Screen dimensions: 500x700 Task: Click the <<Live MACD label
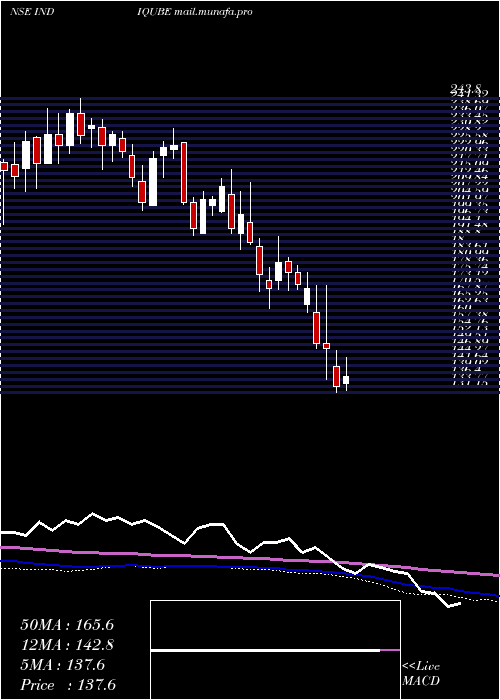(421, 674)
